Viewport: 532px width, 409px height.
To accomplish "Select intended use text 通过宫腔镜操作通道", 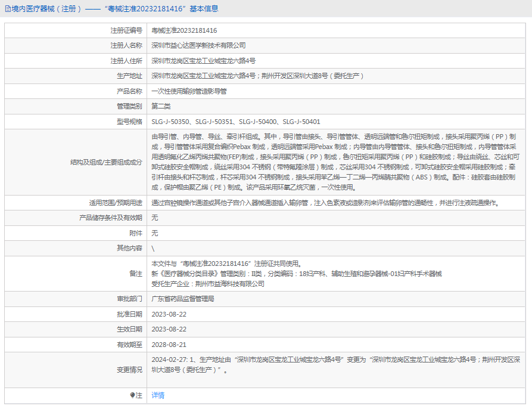I will [x=326, y=203].
